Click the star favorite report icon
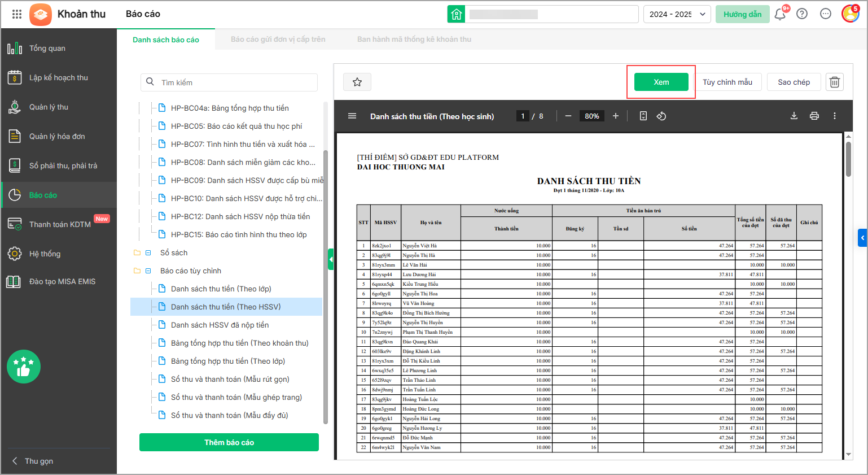The height and width of the screenshot is (475, 868). [x=357, y=82]
